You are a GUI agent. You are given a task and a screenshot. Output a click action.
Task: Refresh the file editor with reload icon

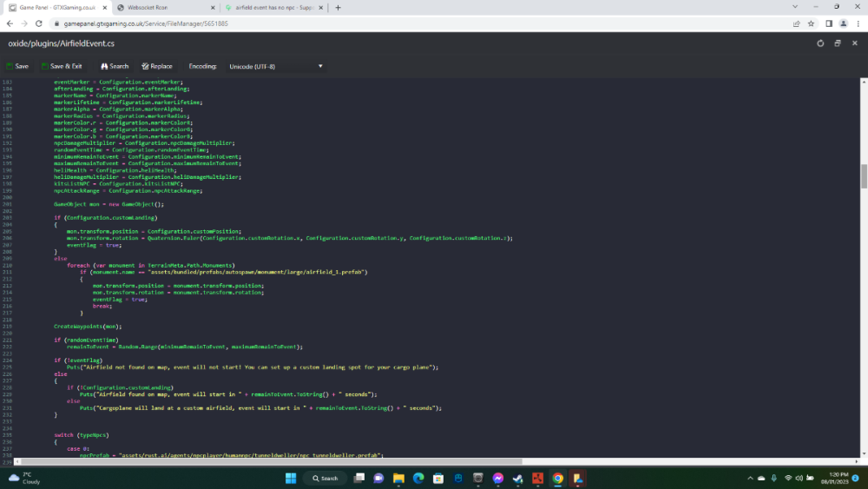pos(820,43)
